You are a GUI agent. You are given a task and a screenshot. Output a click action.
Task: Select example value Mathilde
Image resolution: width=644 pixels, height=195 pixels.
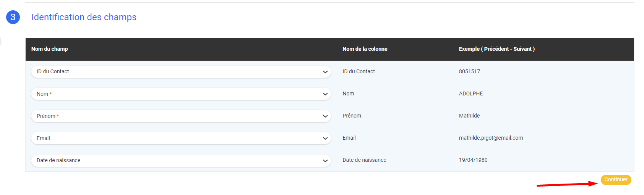pyautogui.click(x=469, y=116)
